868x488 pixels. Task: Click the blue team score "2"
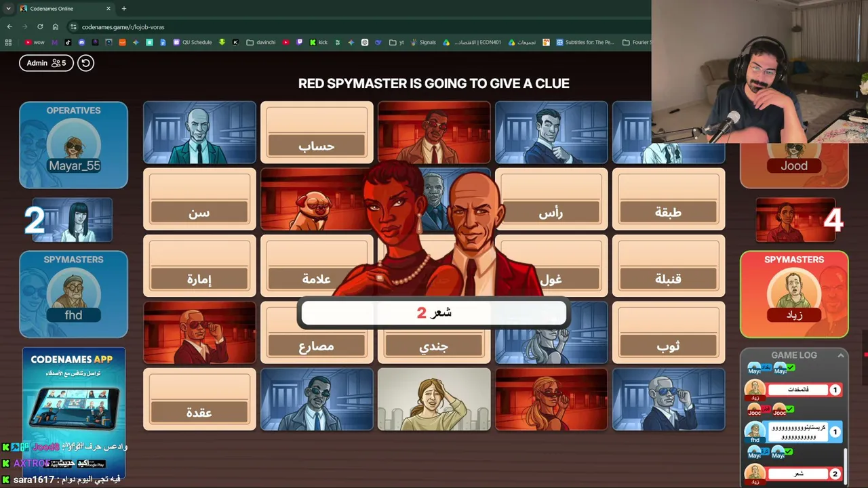pyautogui.click(x=35, y=220)
